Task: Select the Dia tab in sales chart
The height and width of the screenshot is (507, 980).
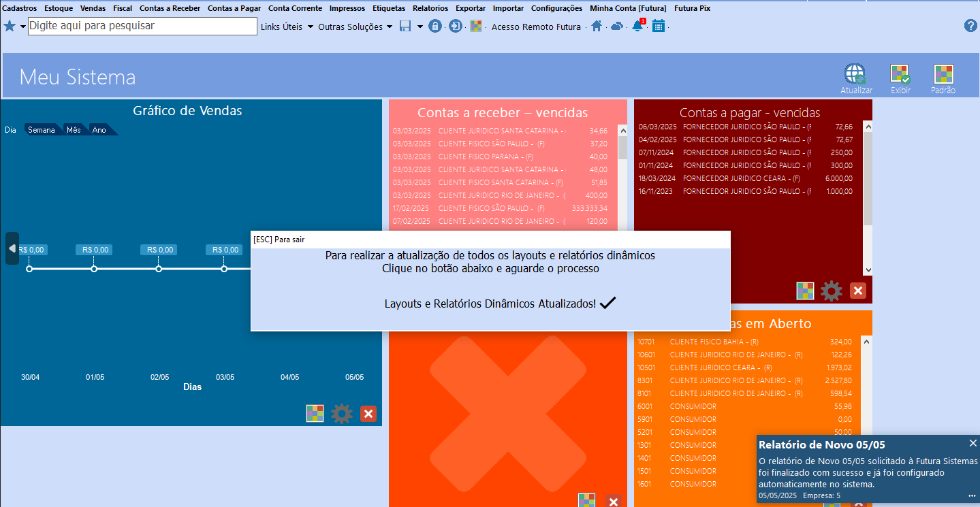Action: coord(10,130)
